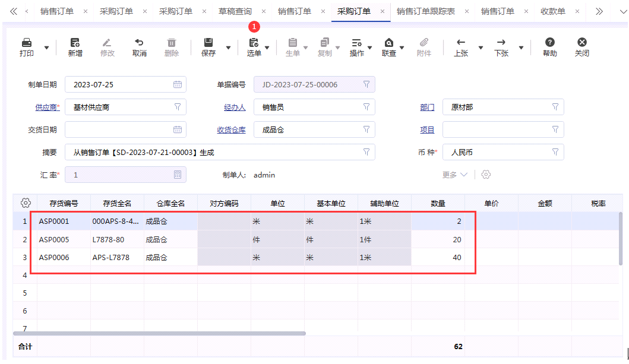Go to previous document via 上张 arrow
Viewport: 629px width, 364px height.
point(461,43)
